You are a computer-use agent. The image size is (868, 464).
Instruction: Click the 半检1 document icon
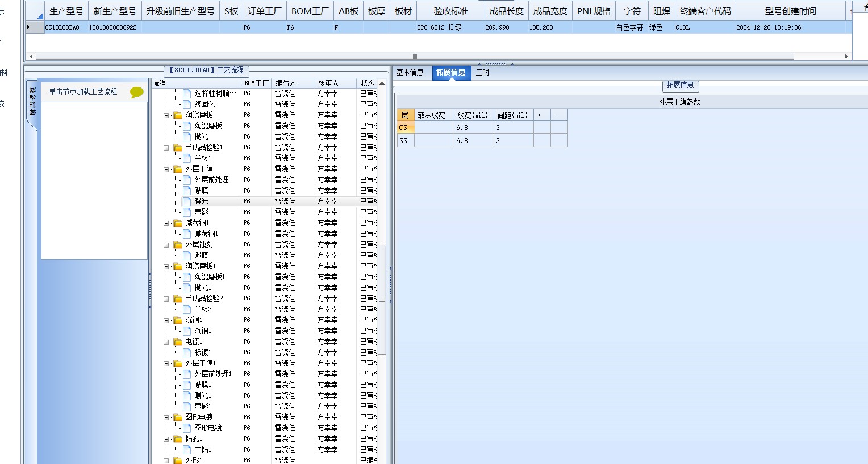click(187, 158)
